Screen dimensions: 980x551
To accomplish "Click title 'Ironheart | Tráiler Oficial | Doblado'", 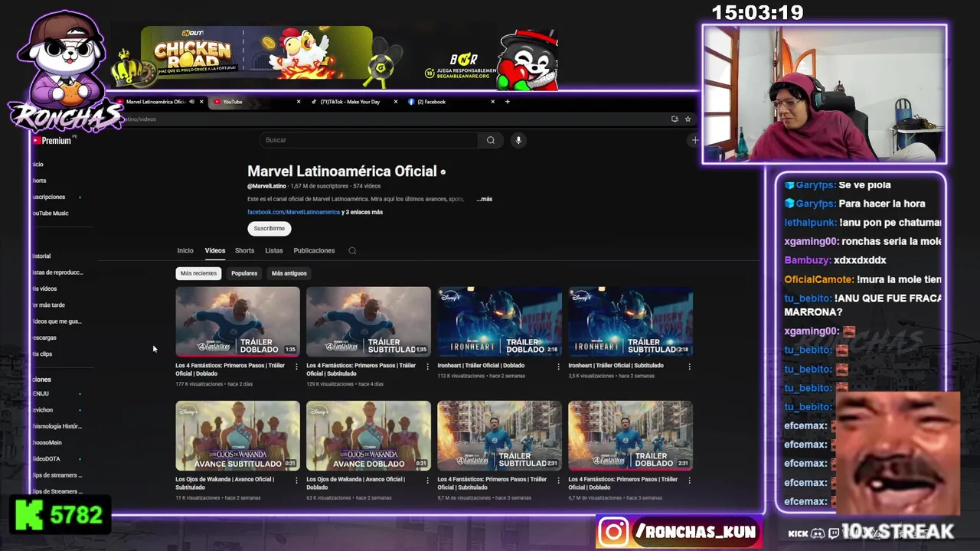I will 481,366.
